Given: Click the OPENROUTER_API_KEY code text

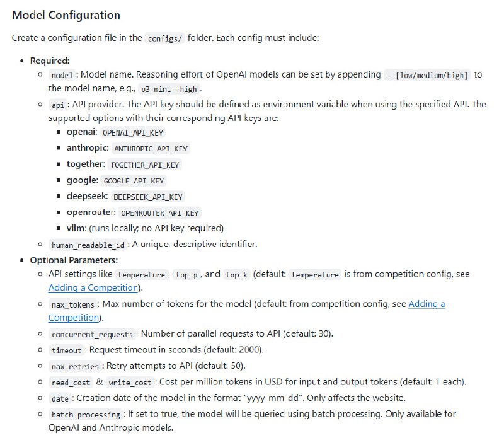Looking at the screenshot, I should click(x=160, y=213).
